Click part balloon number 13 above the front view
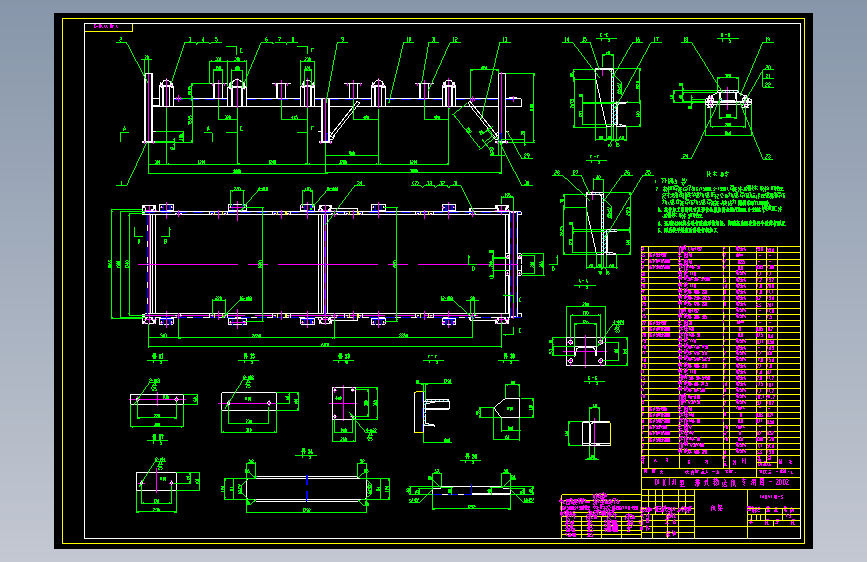Image resolution: width=867 pixels, height=562 pixels. tap(505, 40)
